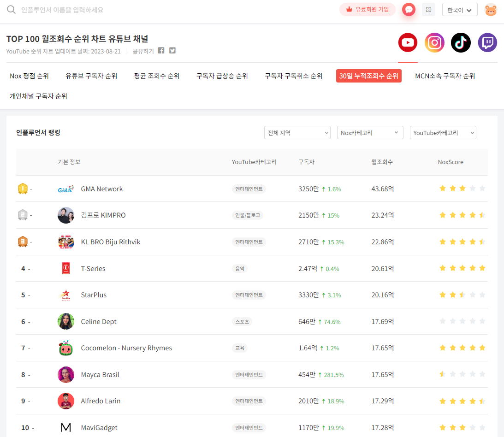The width and height of the screenshot is (504, 437).
Task: Share via Facebook icon
Action: pos(161,50)
